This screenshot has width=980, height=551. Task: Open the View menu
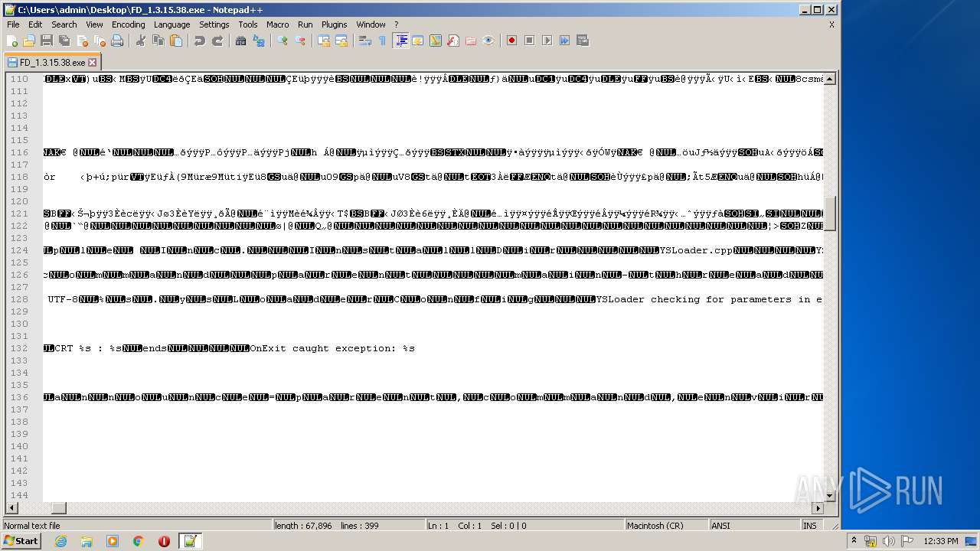94,24
